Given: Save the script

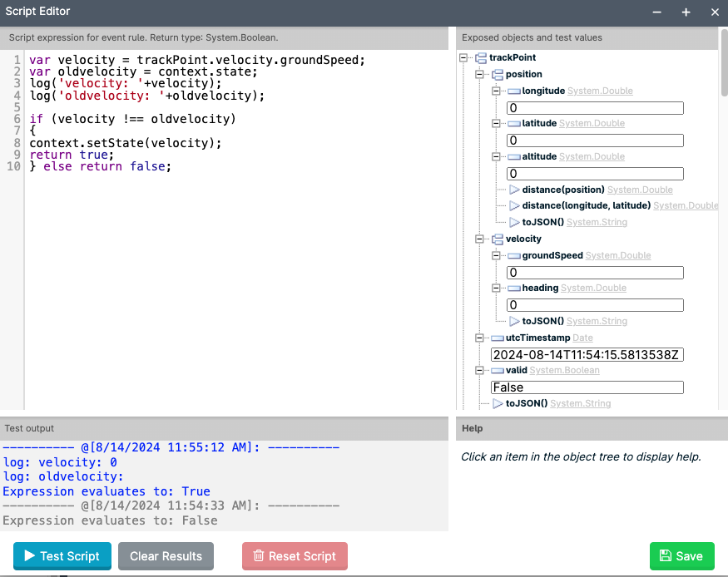Looking at the screenshot, I should pyautogui.click(x=681, y=555).
